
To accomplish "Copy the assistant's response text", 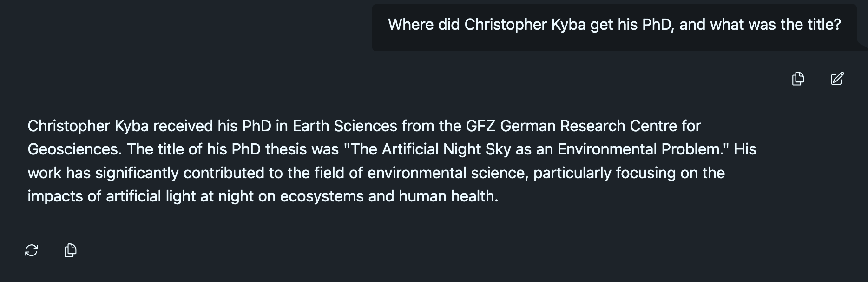I will [x=70, y=250].
